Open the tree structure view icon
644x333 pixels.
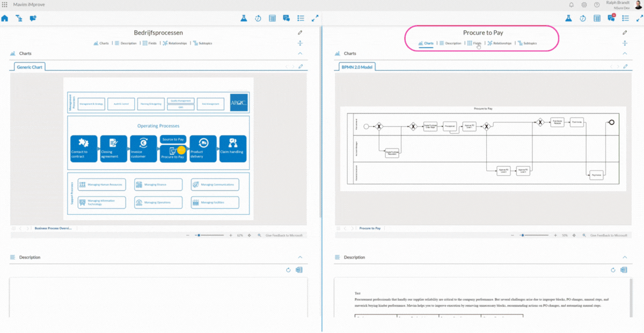point(19,18)
